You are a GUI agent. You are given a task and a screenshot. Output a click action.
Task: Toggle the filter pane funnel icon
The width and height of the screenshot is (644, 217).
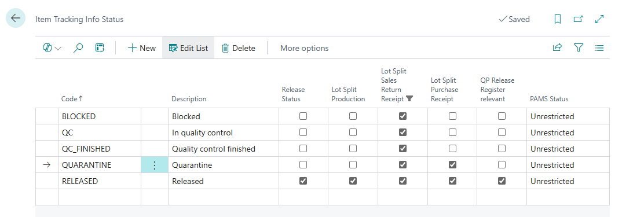(579, 48)
